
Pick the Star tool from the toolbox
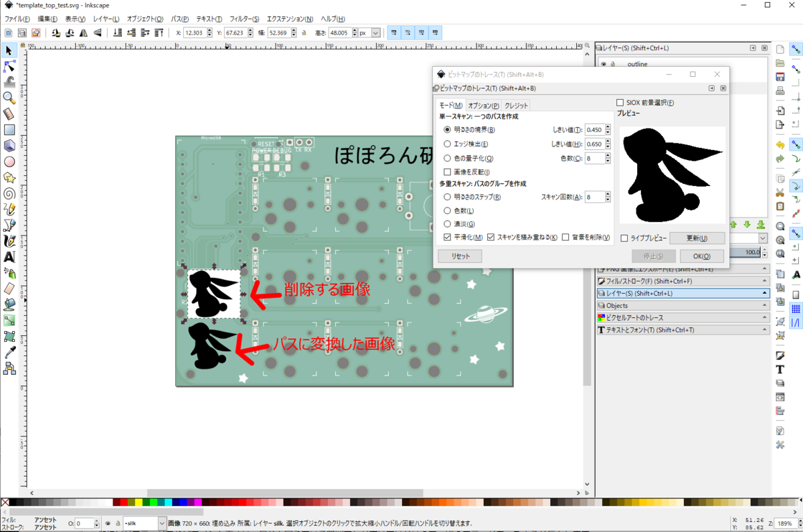click(x=9, y=177)
